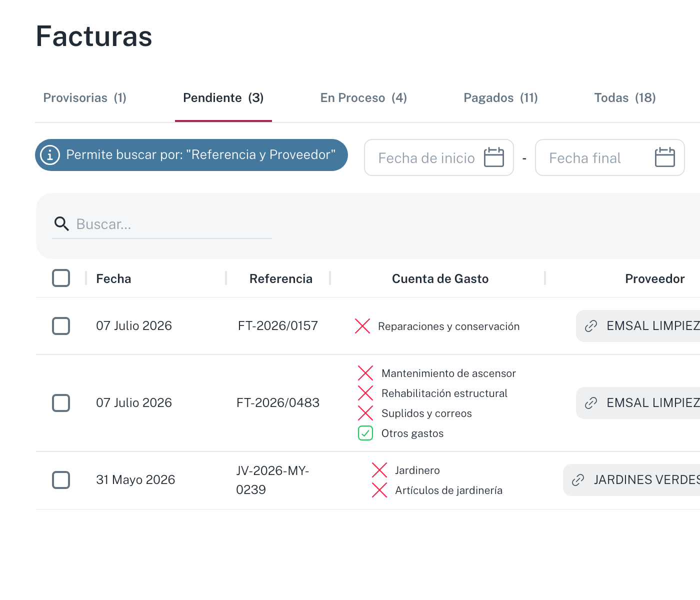Click the Fecha final date field
This screenshot has width=700, height=600.
(610, 157)
